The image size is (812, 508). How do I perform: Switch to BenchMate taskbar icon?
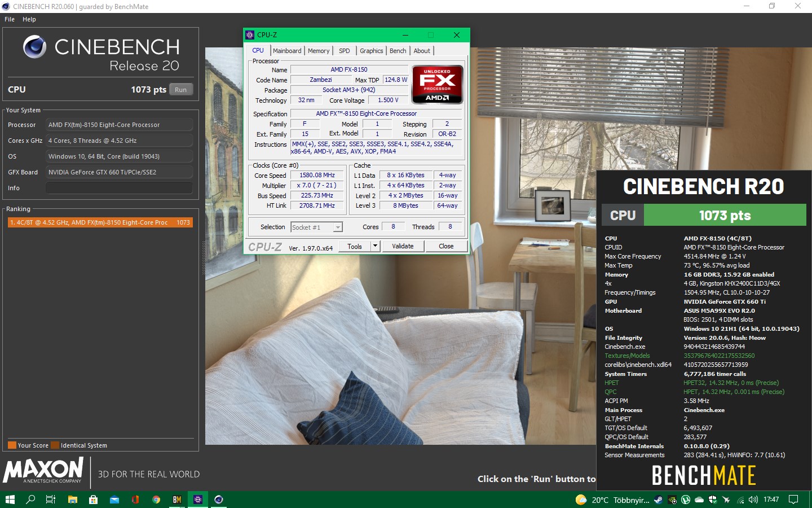click(x=177, y=500)
